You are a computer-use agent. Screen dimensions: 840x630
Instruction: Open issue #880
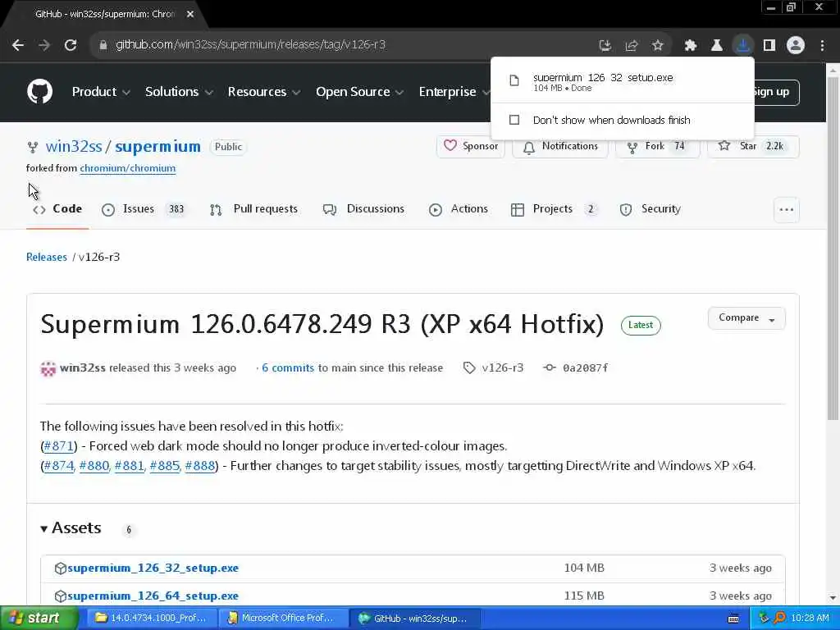coord(94,466)
